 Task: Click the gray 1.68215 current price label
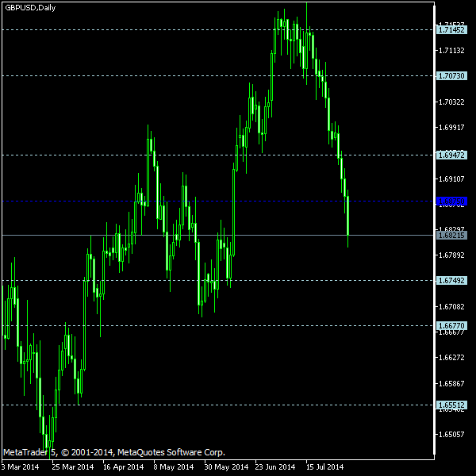click(451, 236)
